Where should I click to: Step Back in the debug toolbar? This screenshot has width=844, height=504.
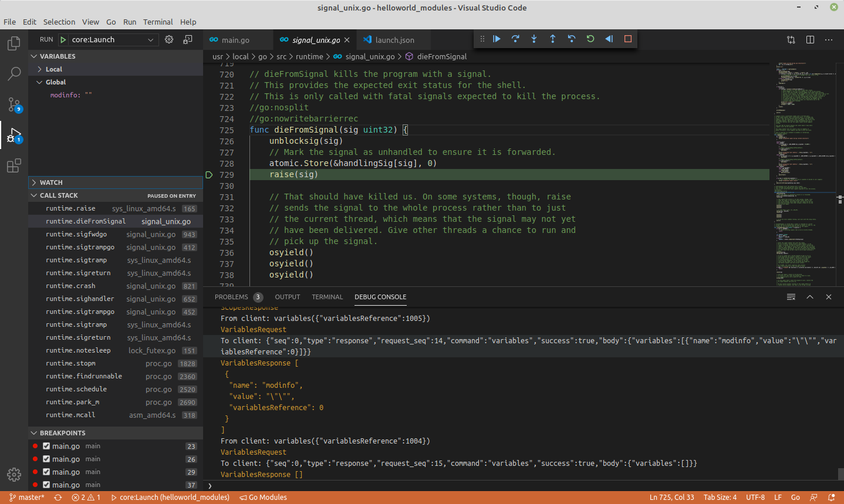click(572, 39)
